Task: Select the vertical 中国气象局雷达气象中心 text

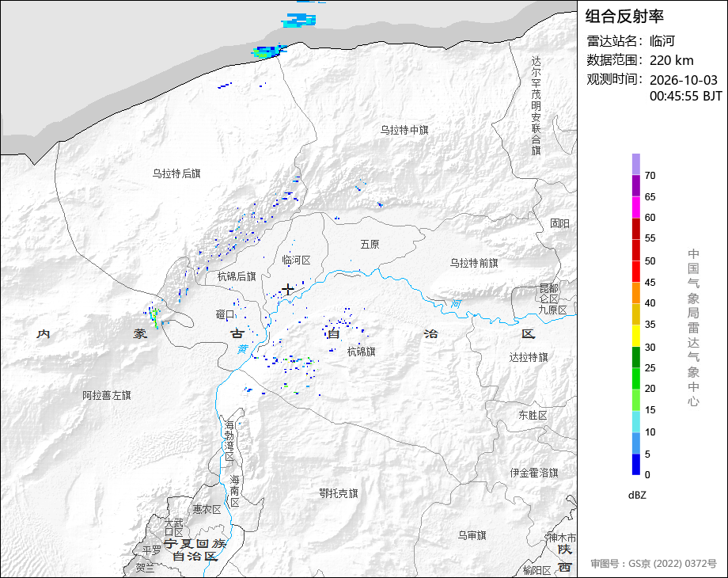Action: pyautogui.click(x=693, y=328)
